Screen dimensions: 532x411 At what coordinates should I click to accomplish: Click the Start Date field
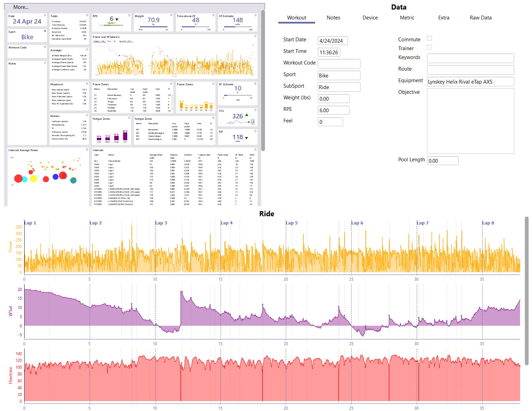coord(332,41)
